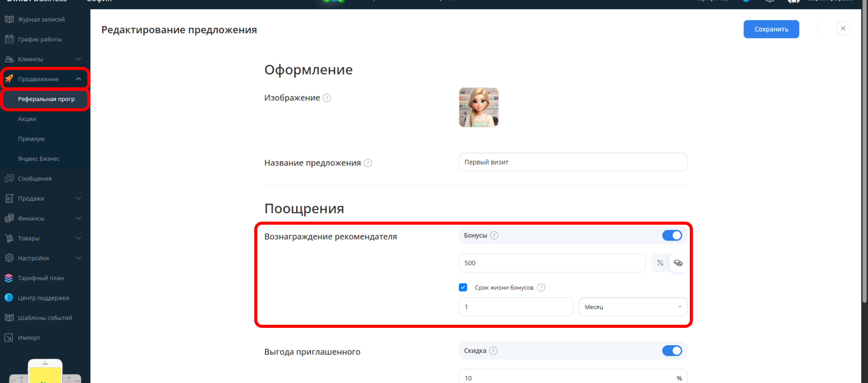
Task: Open Акции in the sidebar menu
Action: [27, 119]
